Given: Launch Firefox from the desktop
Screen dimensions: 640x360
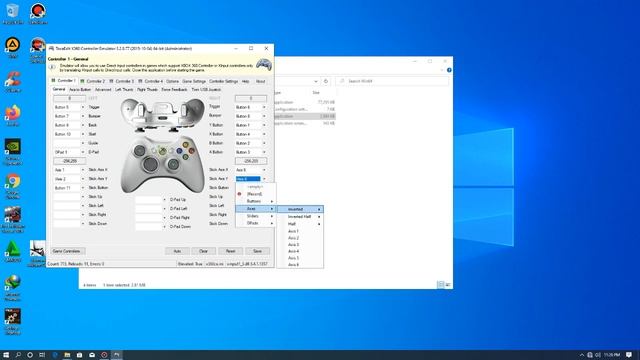Looking at the screenshot, I should coord(12,114).
